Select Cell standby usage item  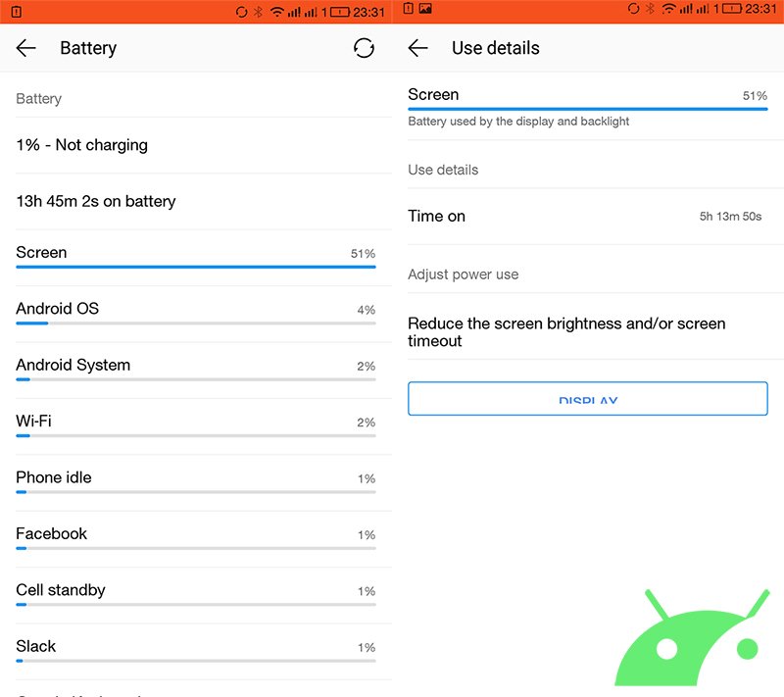tap(196, 595)
